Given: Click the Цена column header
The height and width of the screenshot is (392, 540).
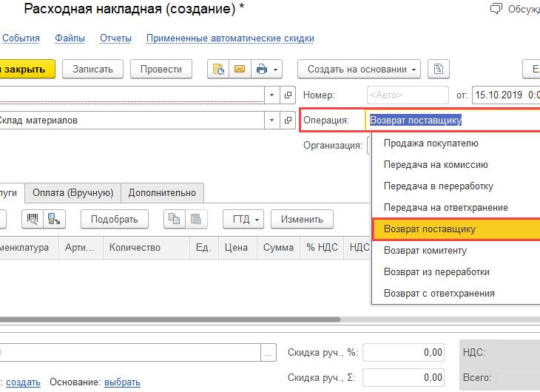Looking at the screenshot, I should (x=237, y=248).
